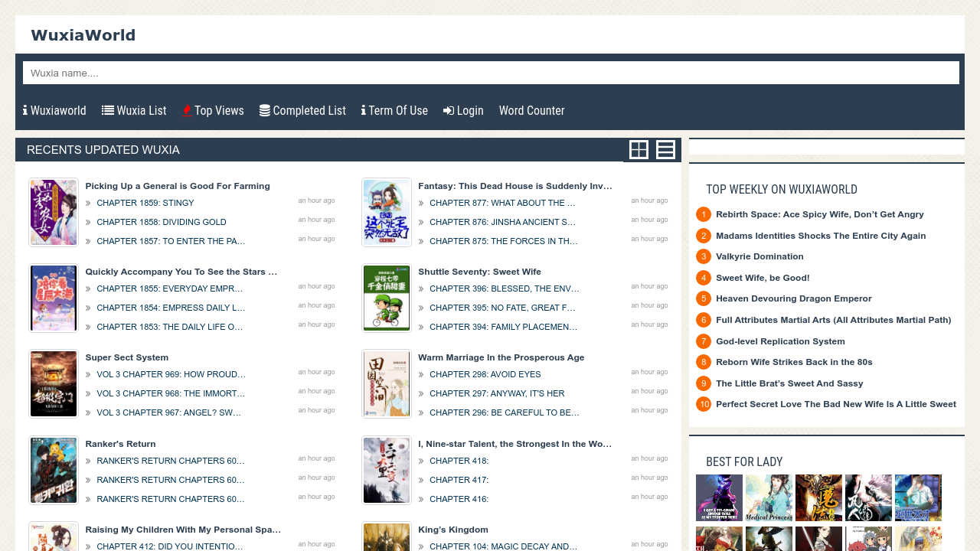Open Heaven Devouring Dragon Emperor entry

click(x=794, y=298)
